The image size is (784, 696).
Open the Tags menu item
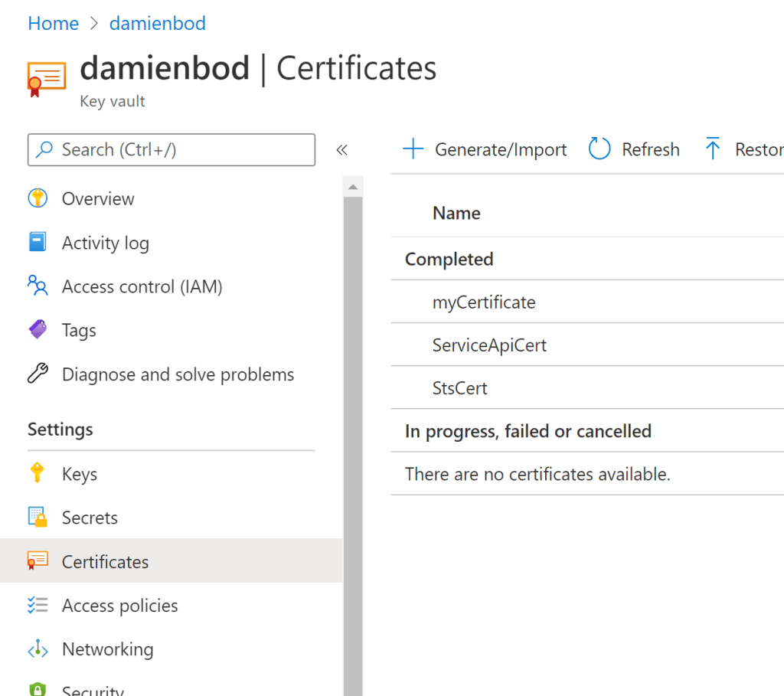pyautogui.click(x=171, y=330)
